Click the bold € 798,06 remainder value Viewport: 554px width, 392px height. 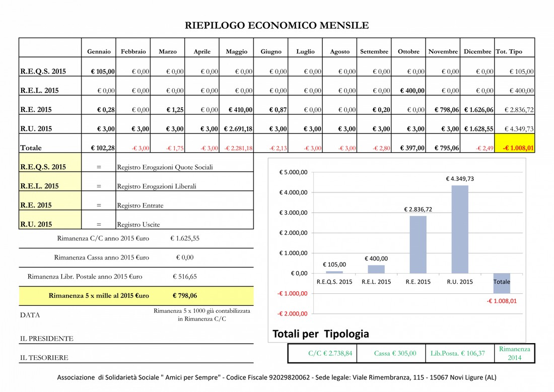pyautogui.click(x=185, y=295)
